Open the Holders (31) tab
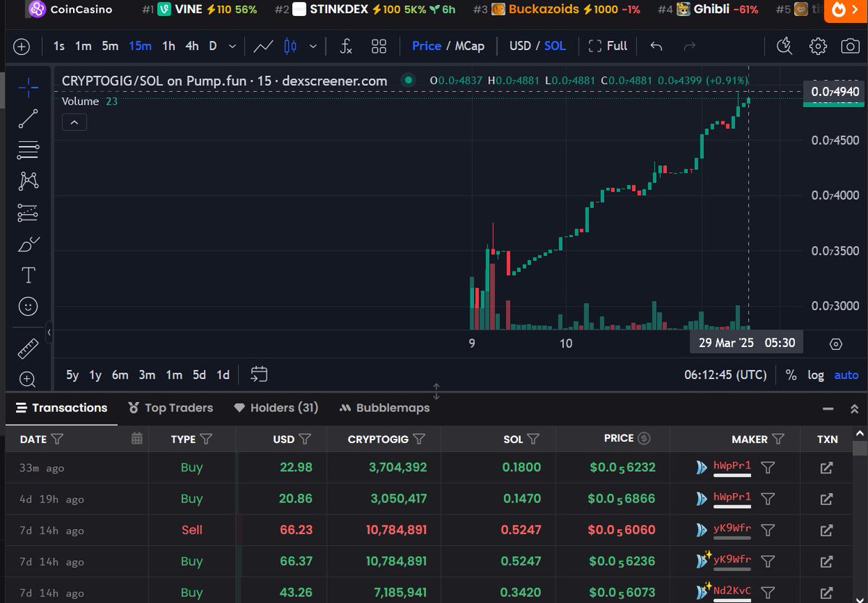 276,408
